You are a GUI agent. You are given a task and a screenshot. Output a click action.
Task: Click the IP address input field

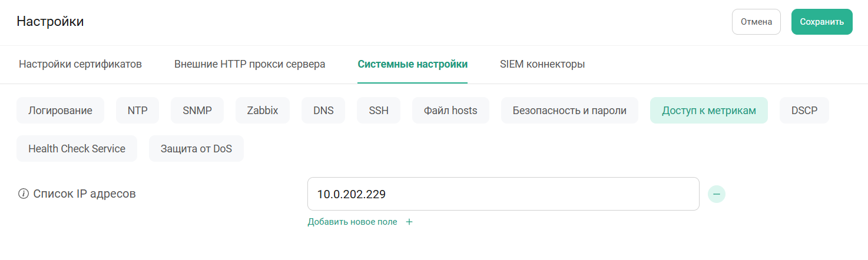[503, 194]
